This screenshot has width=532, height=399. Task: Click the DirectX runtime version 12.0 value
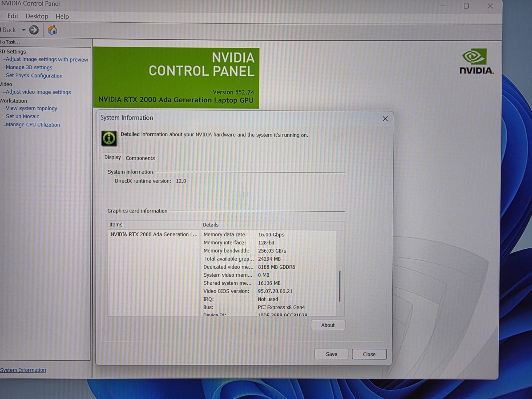pos(181,181)
